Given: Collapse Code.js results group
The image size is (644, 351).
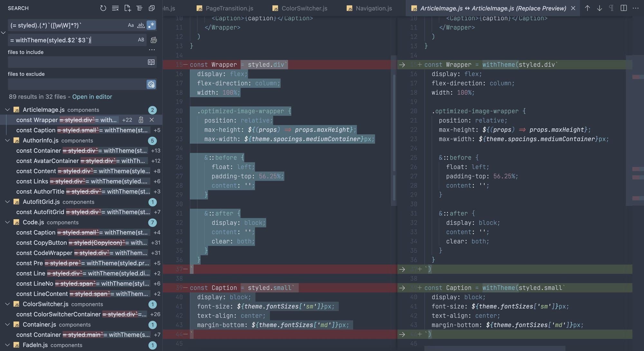Looking at the screenshot, I should [x=7, y=222].
